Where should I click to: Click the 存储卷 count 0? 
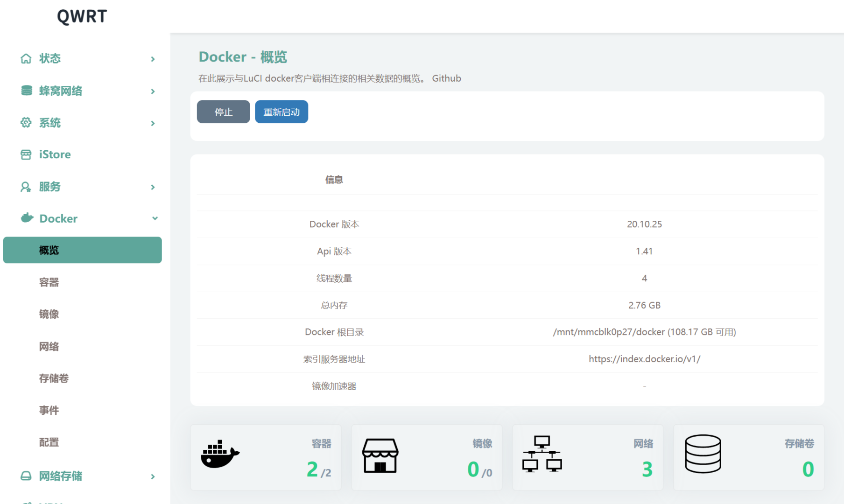808,469
